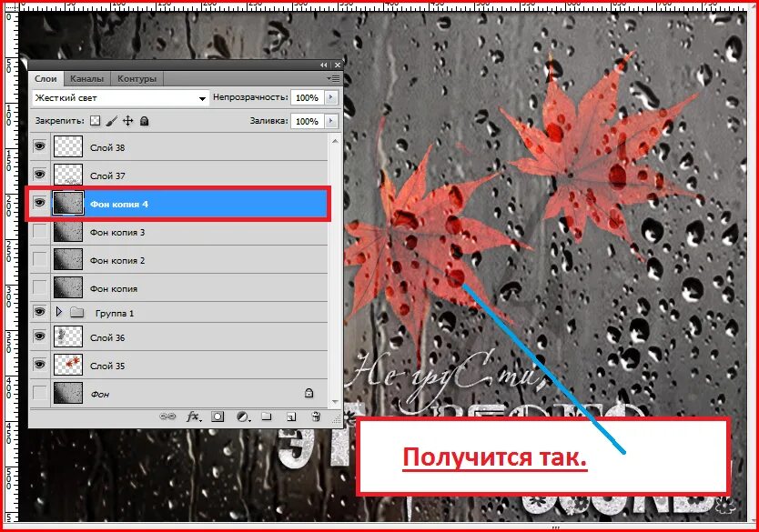This screenshot has height=532, width=759.
Task: Select layer name Слой 36
Action: click(x=107, y=337)
